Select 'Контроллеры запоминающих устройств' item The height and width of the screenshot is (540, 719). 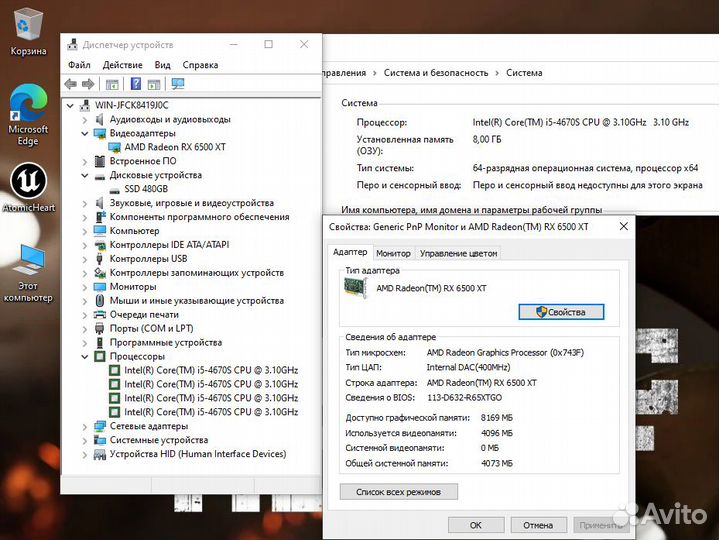point(197,273)
